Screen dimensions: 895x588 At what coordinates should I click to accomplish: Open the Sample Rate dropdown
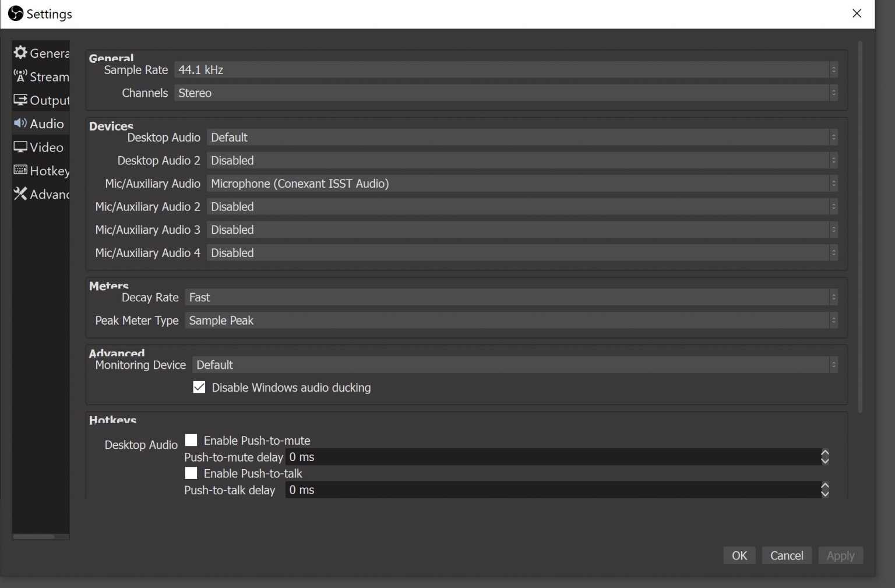coord(505,70)
